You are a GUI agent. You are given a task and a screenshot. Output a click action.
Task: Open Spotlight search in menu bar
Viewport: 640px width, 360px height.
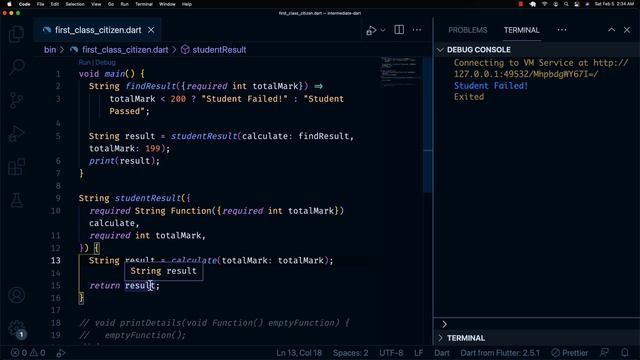pos(566,4)
